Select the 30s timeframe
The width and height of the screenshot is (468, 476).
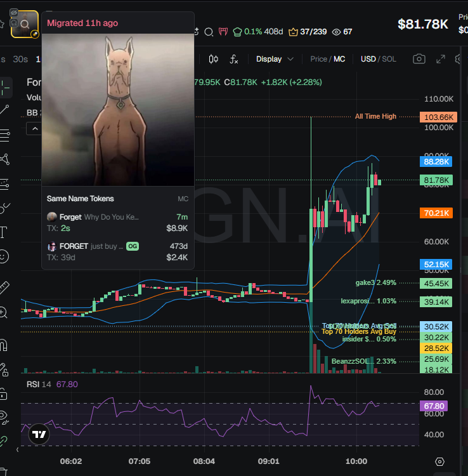point(20,59)
